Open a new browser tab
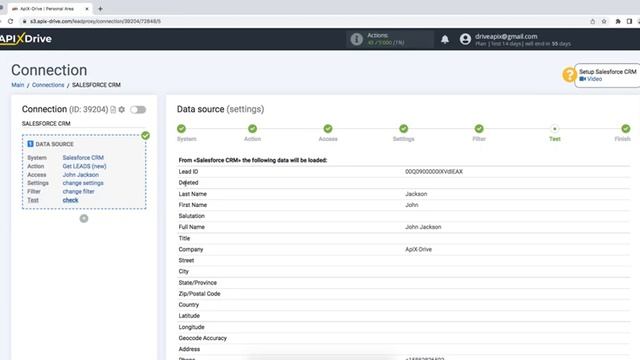The image size is (640, 360). tap(100, 8)
